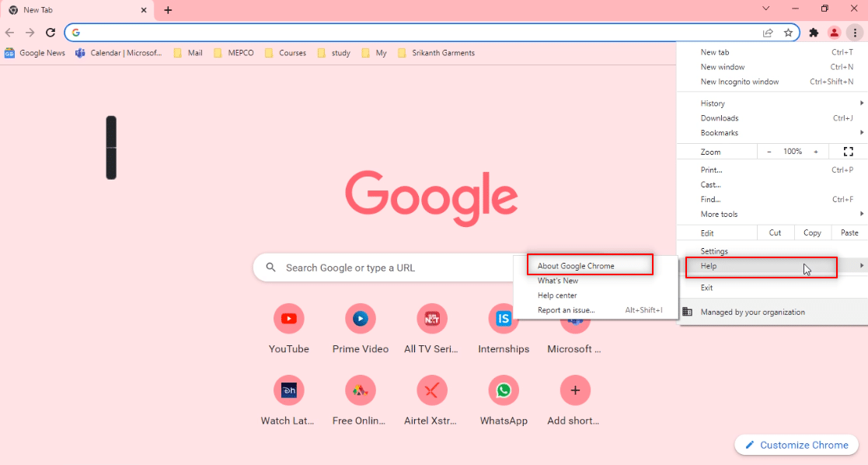Toggle fullscreen mode icon

click(x=848, y=152)
